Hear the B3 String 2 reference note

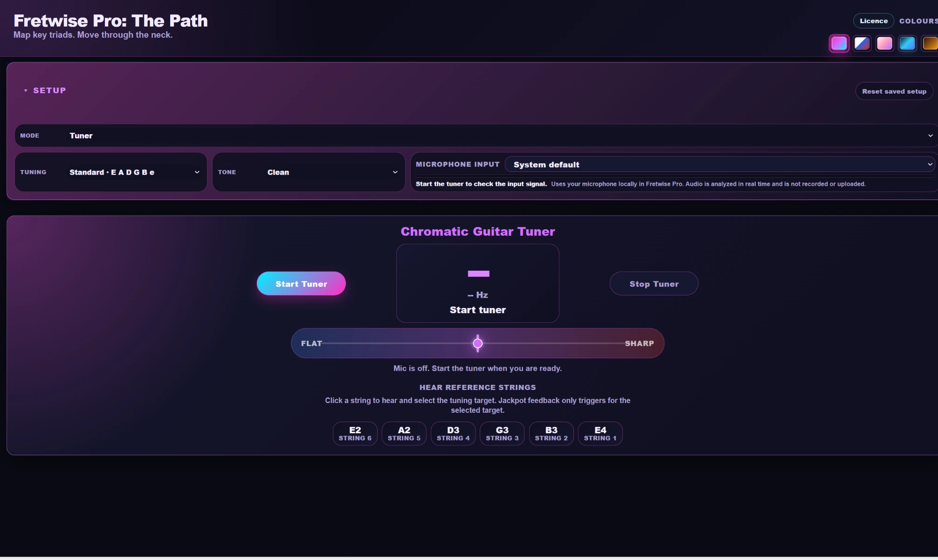coord(552,434)
